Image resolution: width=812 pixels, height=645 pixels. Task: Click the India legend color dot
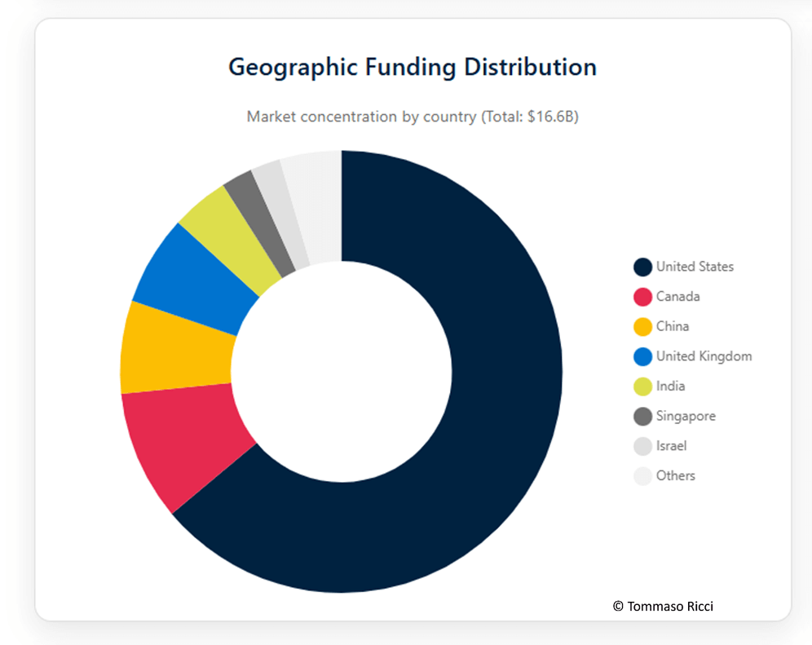(x=642, y=387)
